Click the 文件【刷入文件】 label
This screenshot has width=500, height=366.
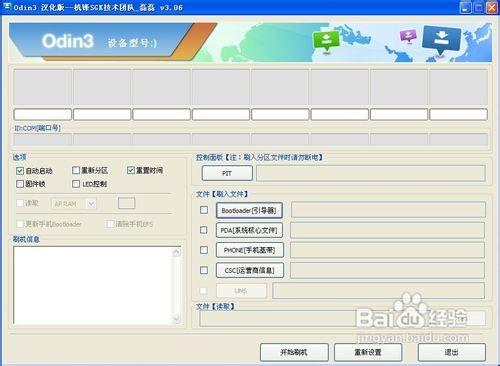222,194
